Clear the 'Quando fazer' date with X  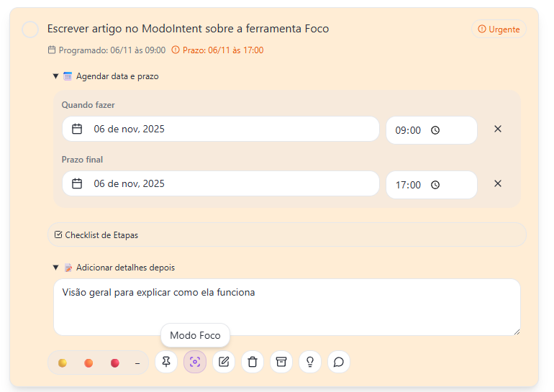click(x=498, y=129)
